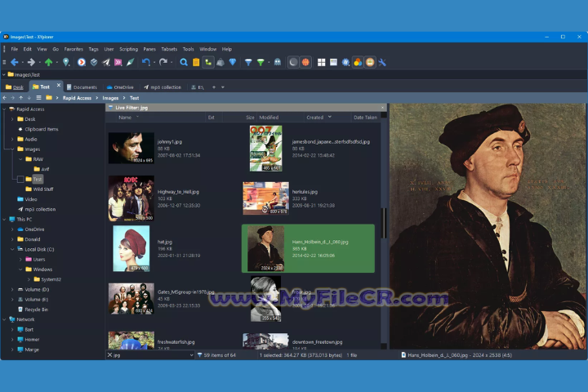Click the red-and-blue circular arrow icon
Screen dimensions: 588x392
(82, 62)
